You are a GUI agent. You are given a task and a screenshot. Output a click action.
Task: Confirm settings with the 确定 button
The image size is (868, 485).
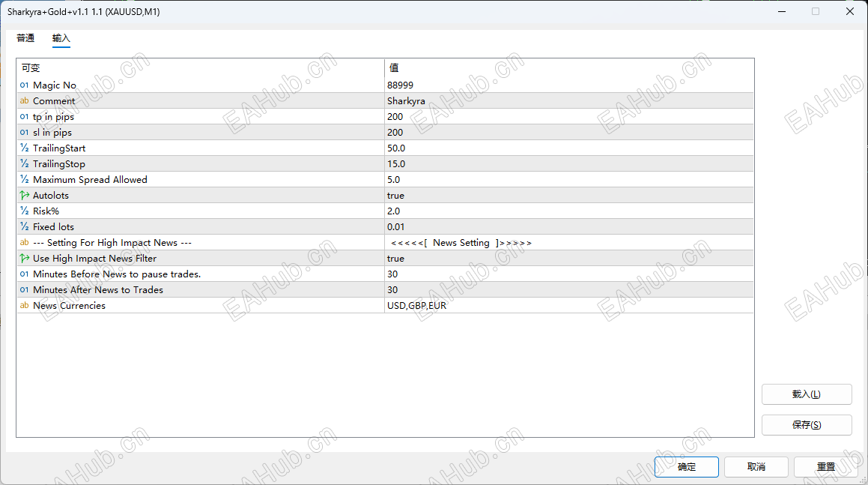pos(687,467)
